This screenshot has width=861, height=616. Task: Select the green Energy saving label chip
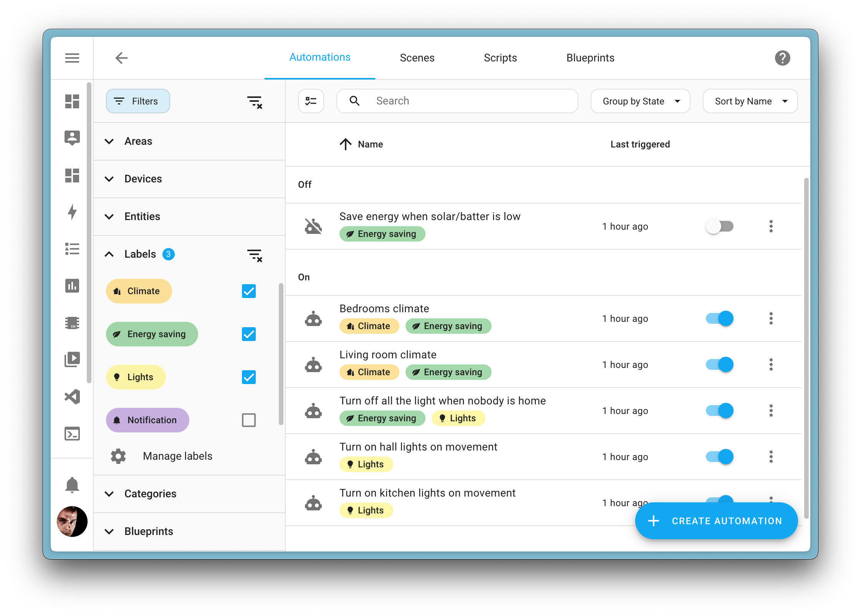(152, 334)
